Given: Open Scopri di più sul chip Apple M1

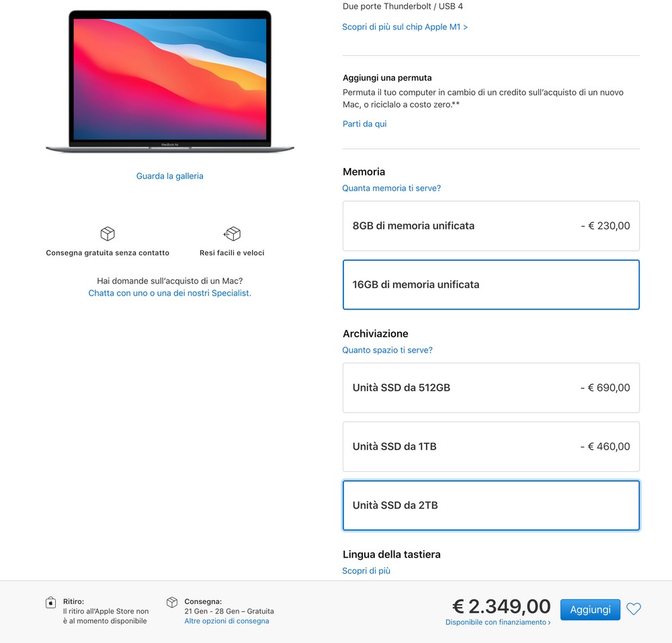Looking at the screenshot, I should pos(405,27).
